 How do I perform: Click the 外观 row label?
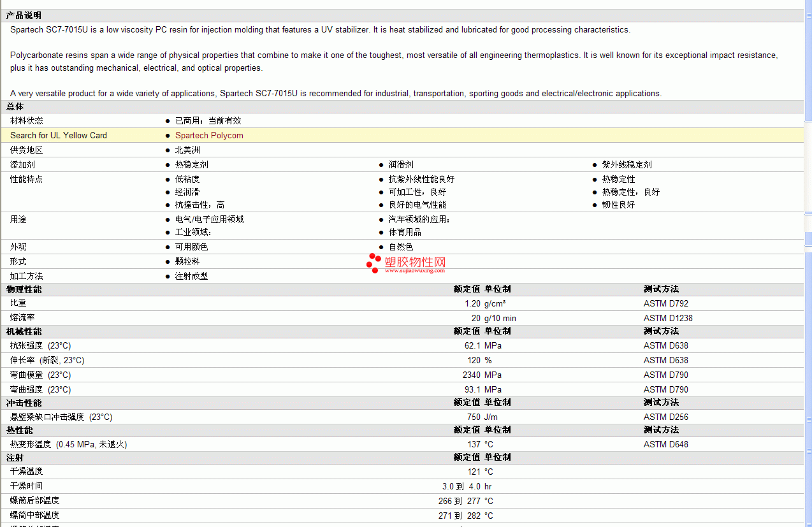(18, 247)
